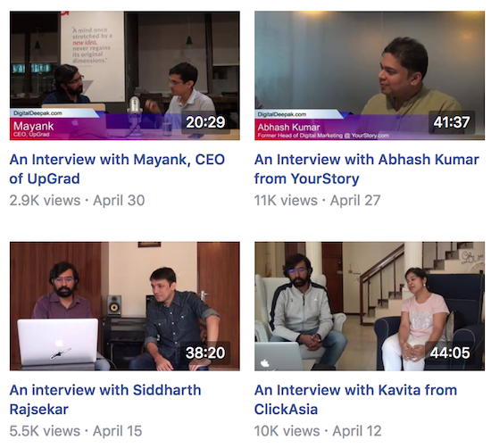Click '10K views · April 12' text
The width and height of the screenshot is (491, 448).
318,431
